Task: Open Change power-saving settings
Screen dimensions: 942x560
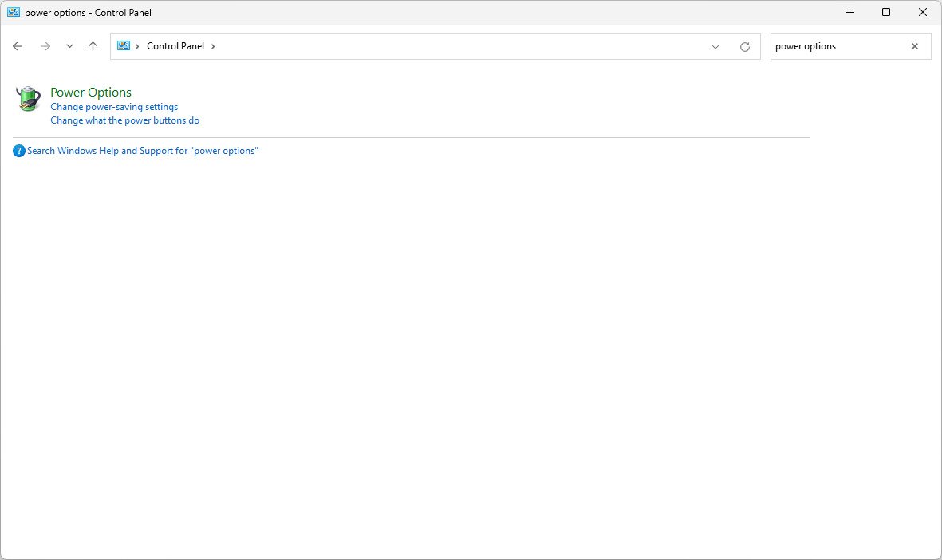Action: tap(114, 107)
